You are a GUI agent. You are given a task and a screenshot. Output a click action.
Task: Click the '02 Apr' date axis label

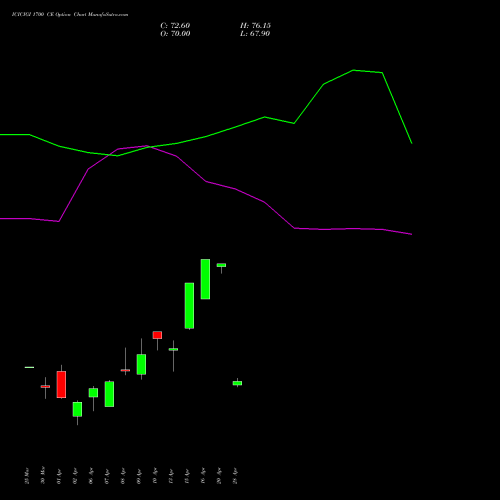tap(75, 476)
